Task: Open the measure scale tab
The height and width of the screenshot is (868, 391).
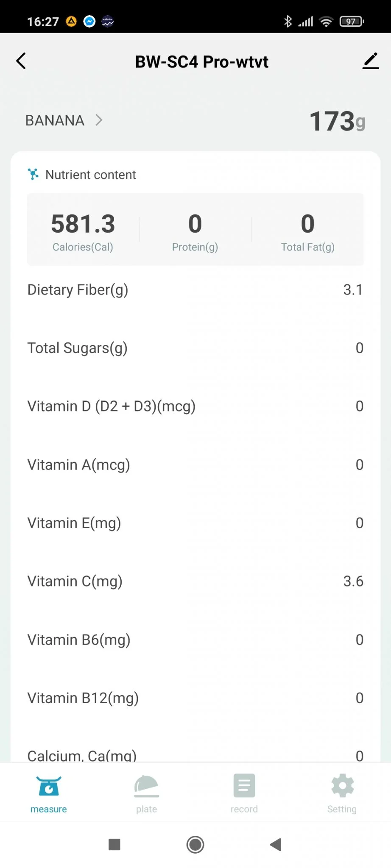Action: 49,793
